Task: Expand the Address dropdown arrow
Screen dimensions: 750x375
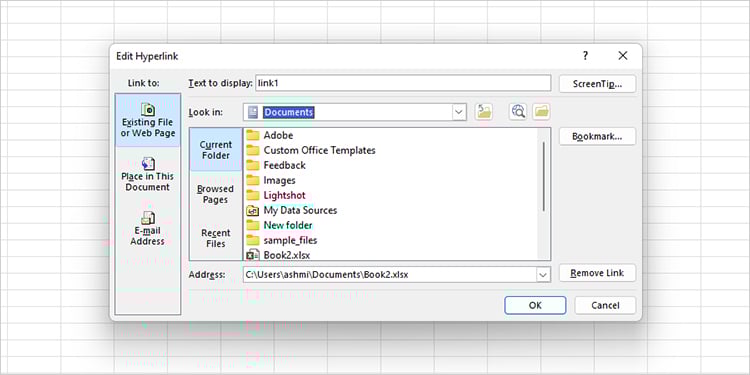Action: 543,275
